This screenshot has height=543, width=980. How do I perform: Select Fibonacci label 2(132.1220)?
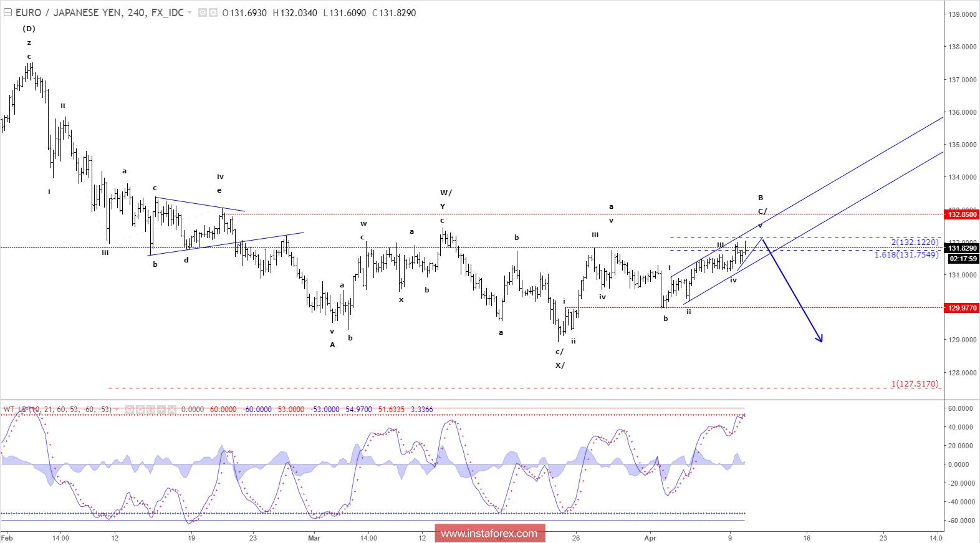(x=915, y=242)
